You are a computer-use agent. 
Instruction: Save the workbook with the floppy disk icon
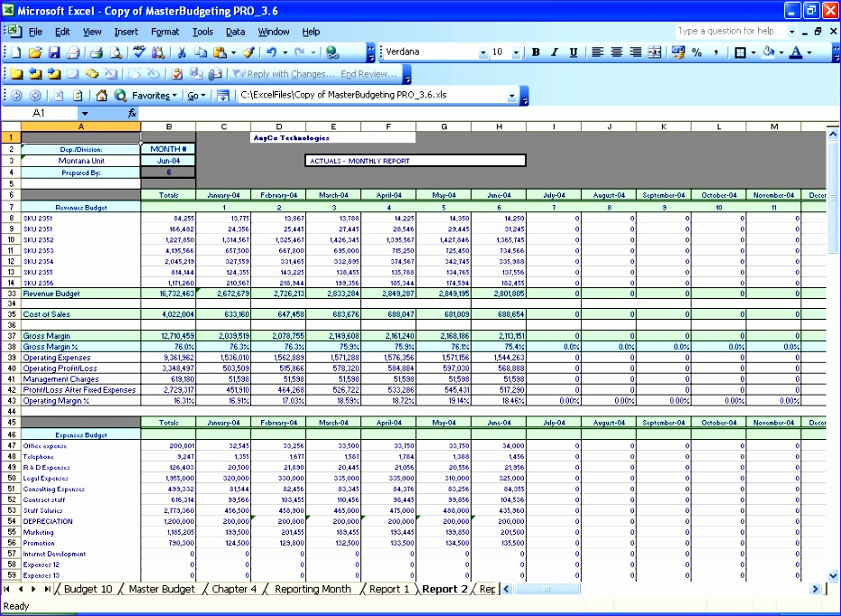click(x=54, y=52)
